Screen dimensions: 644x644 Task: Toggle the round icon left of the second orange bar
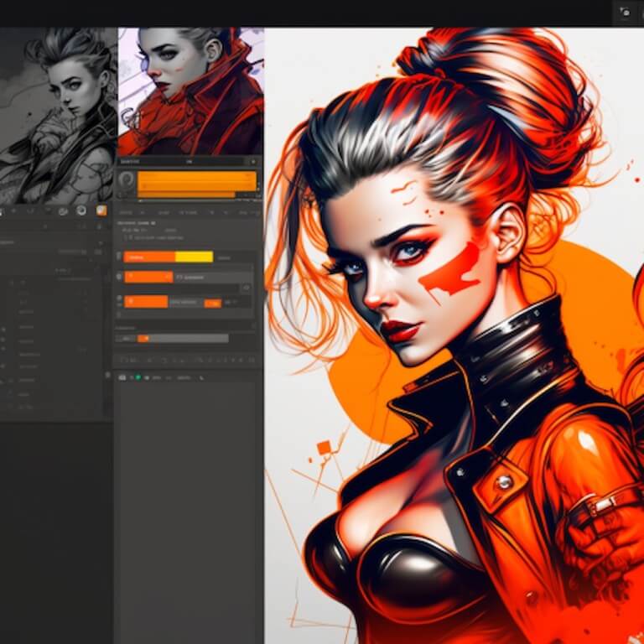point(119,277)
